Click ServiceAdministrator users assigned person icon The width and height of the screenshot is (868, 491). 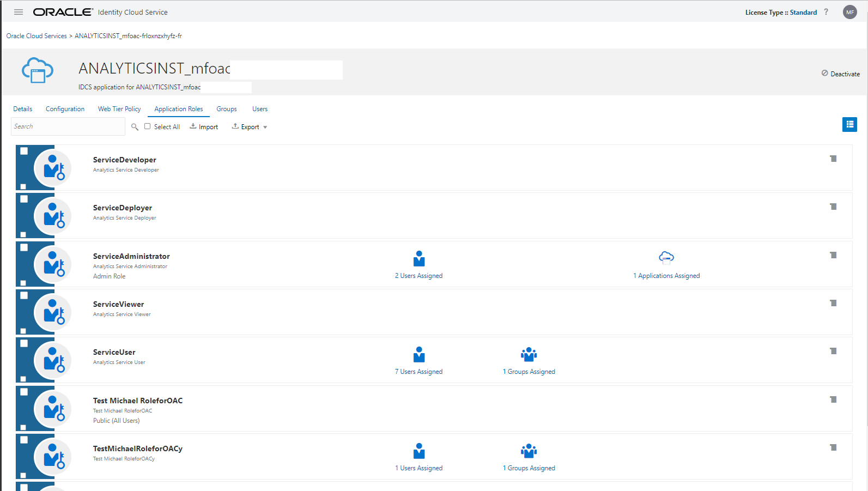[x=419, y=258]
